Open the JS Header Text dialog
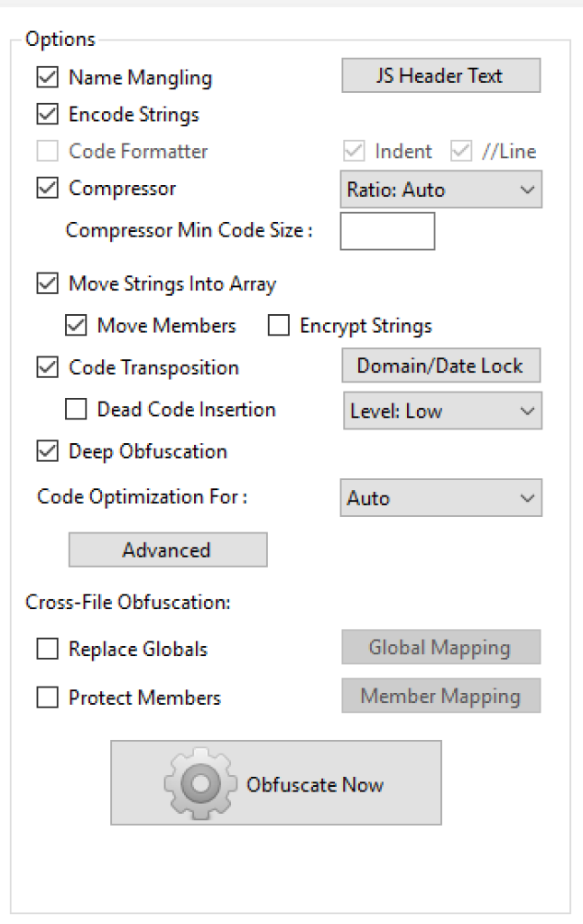Viewport: 583px width, 924px height. [x=441, y=76]
